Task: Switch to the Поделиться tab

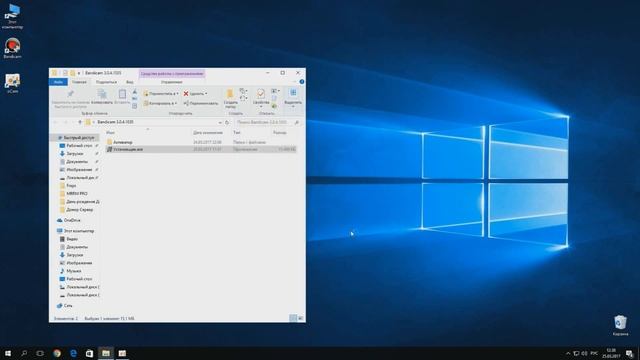Action: [106, 82]
